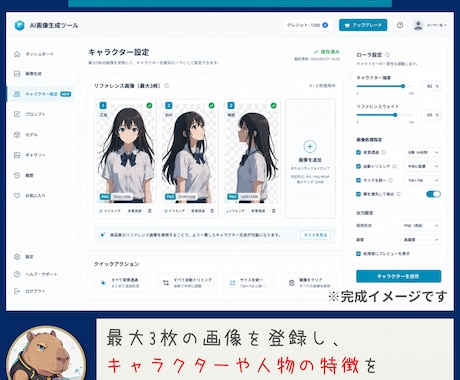Adjust the キャラクター強度 slider handle
The width and height of the screenshot is (460, 380).
(403, 86)
